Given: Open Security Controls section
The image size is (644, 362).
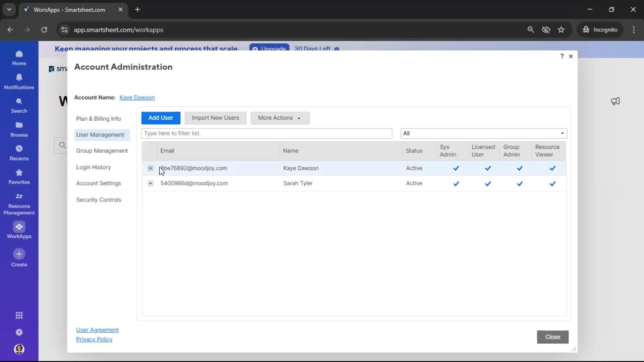Looking at the screenshot, I should [x=99, y=200].
